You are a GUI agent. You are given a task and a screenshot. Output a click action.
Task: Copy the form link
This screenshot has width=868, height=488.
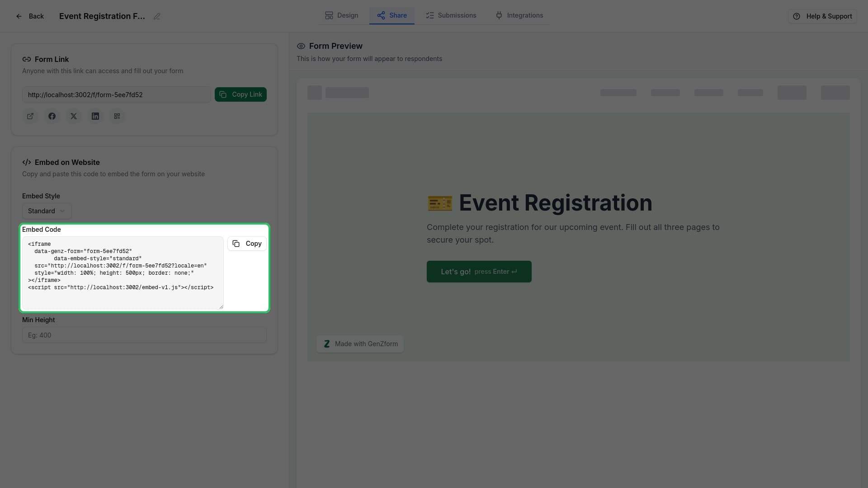point(241,94)
